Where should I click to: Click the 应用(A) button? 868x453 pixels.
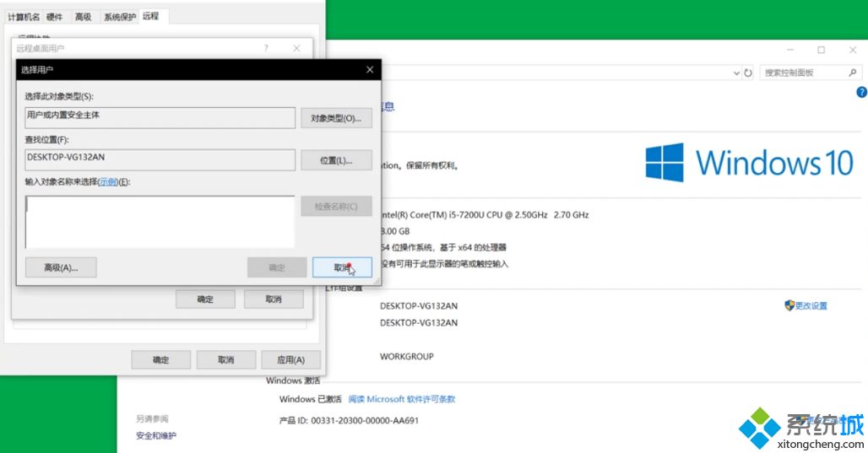[x=290, y=360]
